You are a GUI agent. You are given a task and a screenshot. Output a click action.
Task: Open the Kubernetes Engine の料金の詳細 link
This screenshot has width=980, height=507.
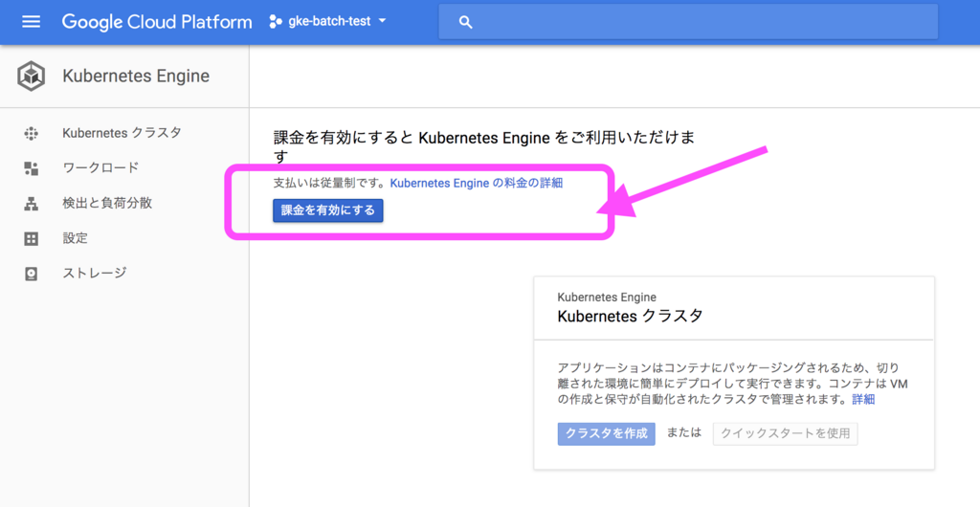point(477,183)
